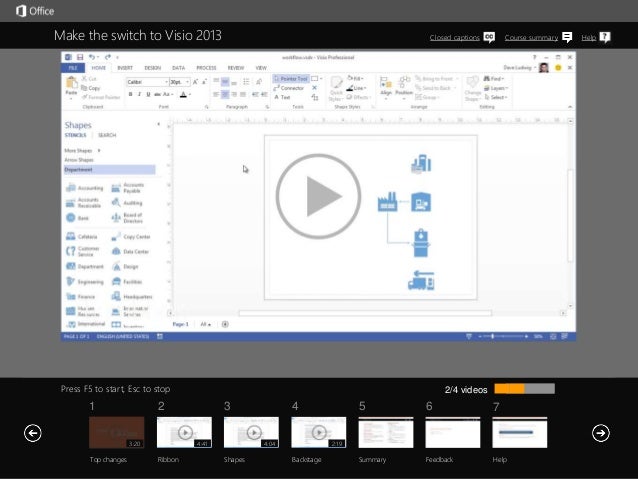Open Closed captions link
This screenshot has width=638, height=479.
click(x=454, y=37)
